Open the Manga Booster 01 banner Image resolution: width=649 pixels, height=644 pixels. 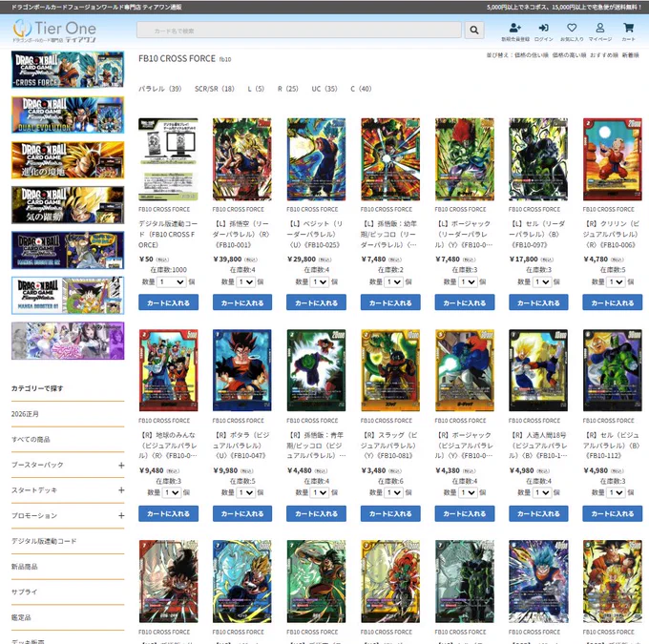pyautogui.click(x=68, y=295)
